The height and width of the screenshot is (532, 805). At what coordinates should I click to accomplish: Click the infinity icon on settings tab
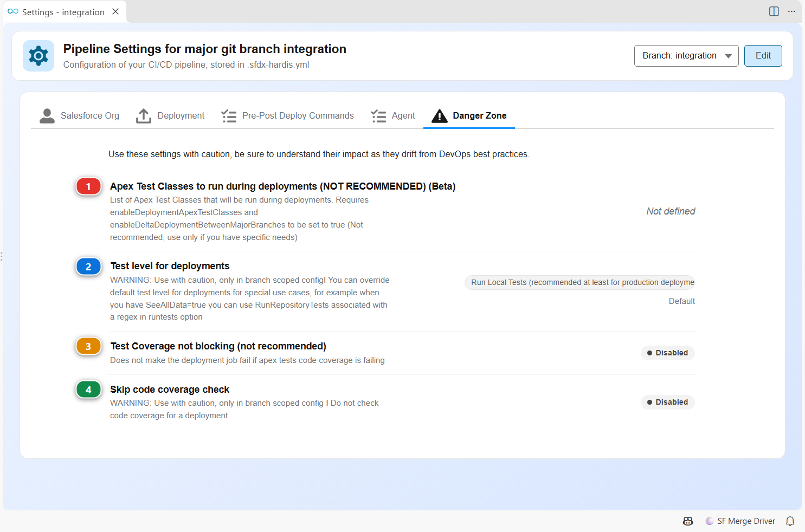[13, 11]
